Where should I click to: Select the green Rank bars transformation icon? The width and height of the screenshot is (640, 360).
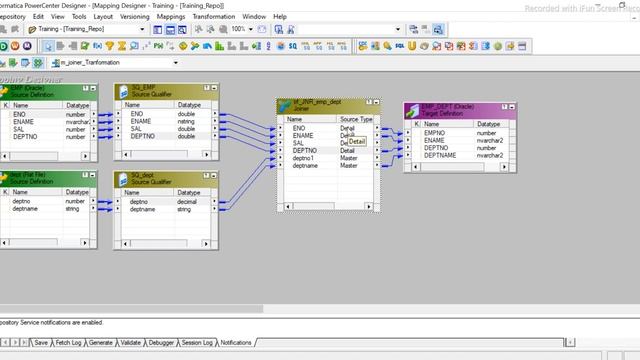pos(220,46)
